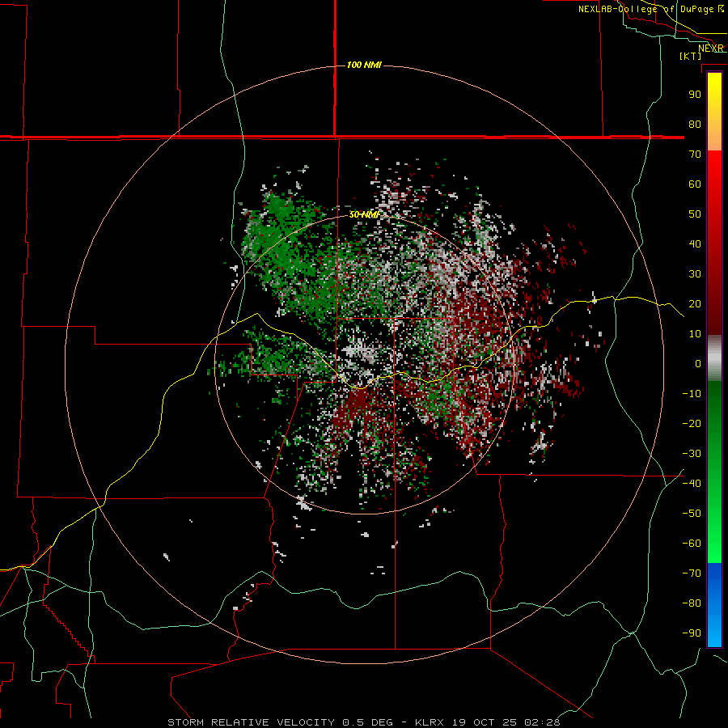
Task: Click the "-60" scale label
Action: (x=692, y=544)
